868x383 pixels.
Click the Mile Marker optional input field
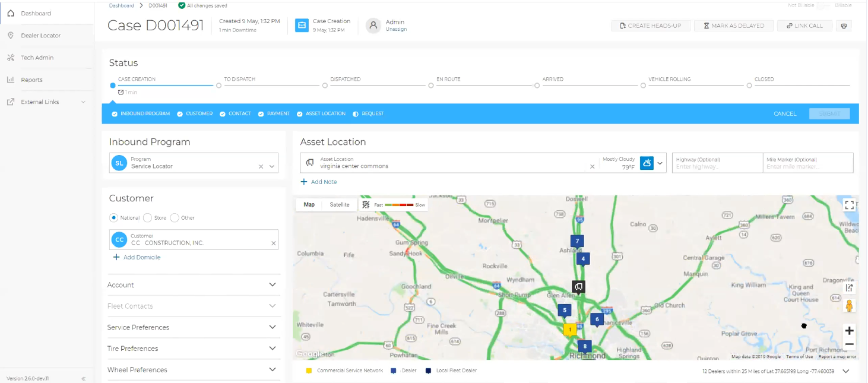pos(808,163)
